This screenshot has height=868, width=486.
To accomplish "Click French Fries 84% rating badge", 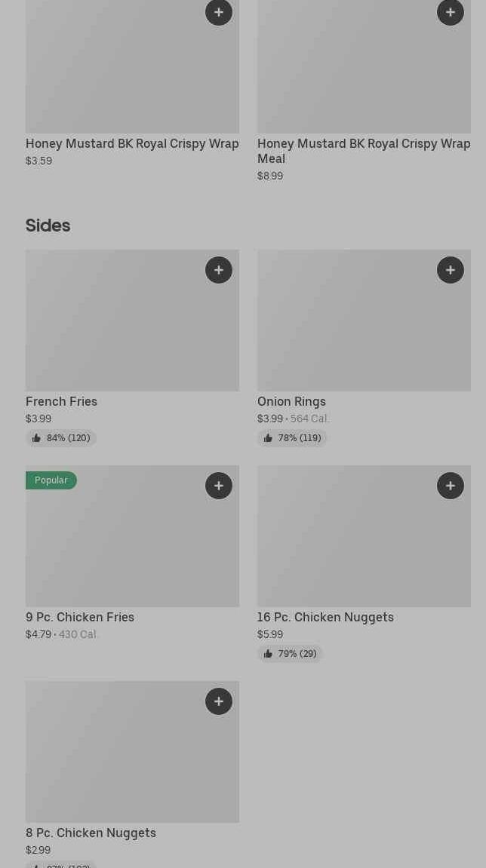I will pyautogui.click(x=61, y=438).
